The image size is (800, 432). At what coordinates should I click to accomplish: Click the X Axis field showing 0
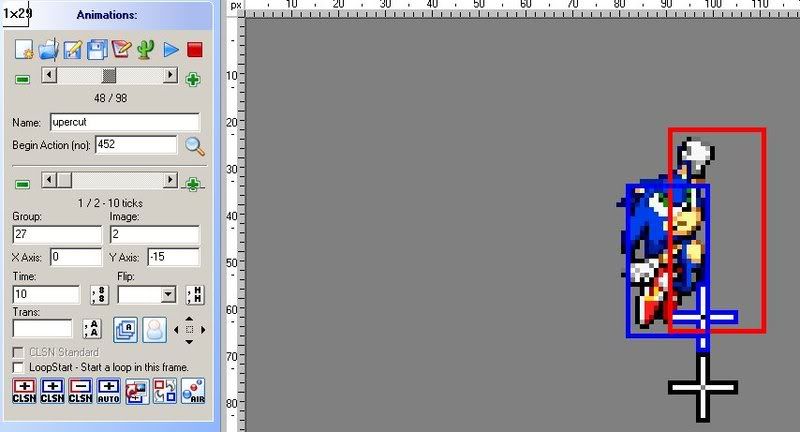(x=76, y=257)
